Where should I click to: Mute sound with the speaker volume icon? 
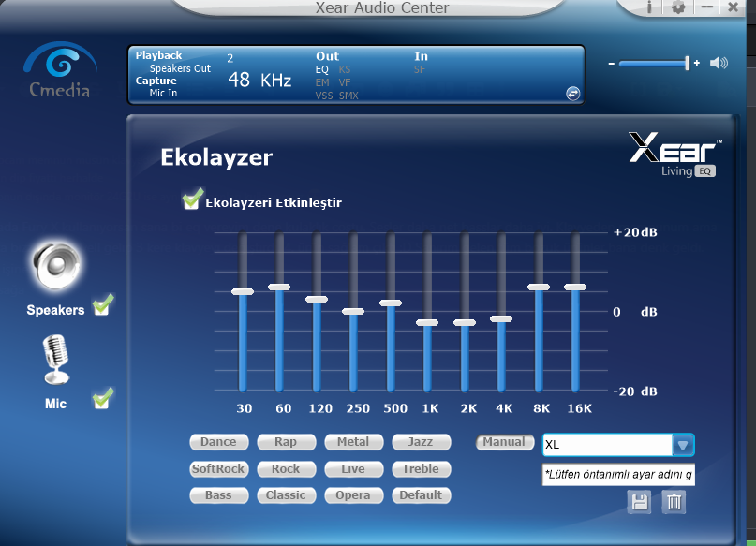719,63
